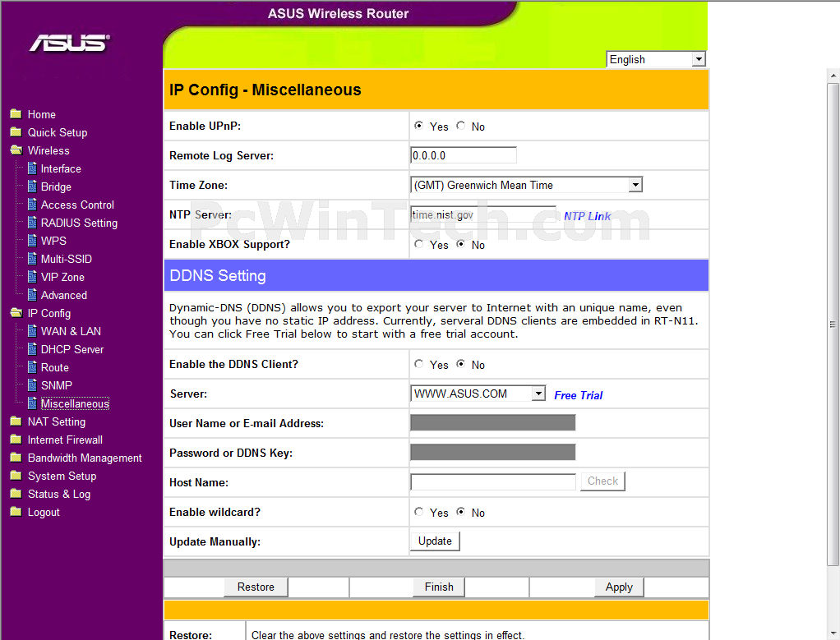840x640 pixels.
Task: Open the Wireless Interface page link
Action: [x=61, y=168]
